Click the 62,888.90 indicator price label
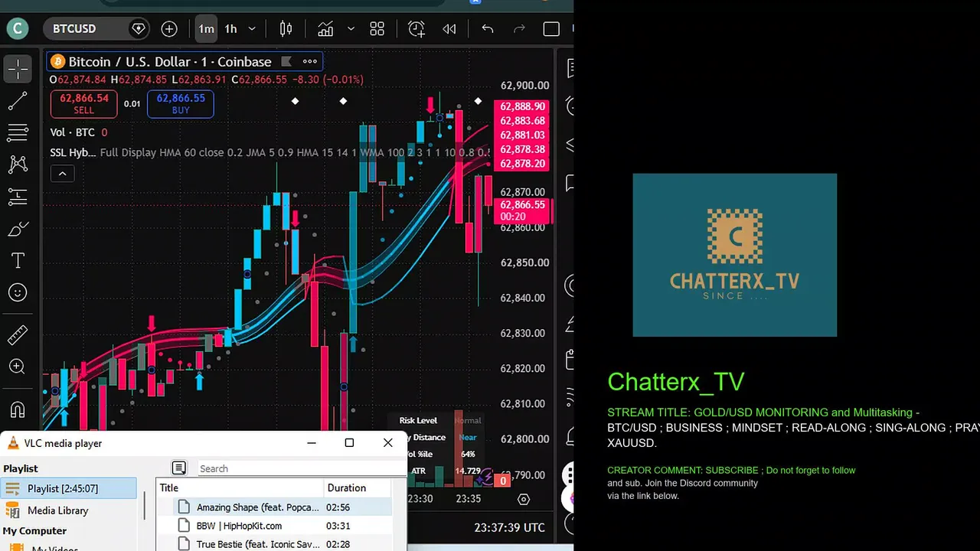Screen dimensions: 980x551 (523, 107)
